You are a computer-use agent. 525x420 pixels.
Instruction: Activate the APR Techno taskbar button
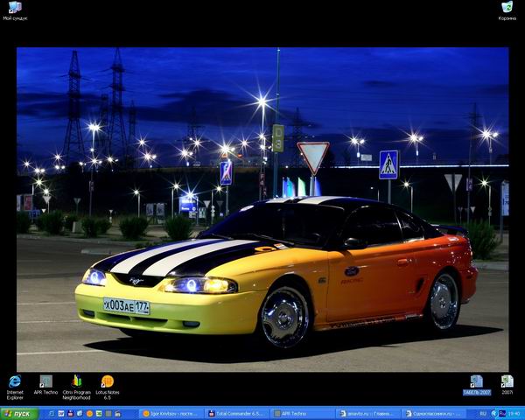(302, 414)
